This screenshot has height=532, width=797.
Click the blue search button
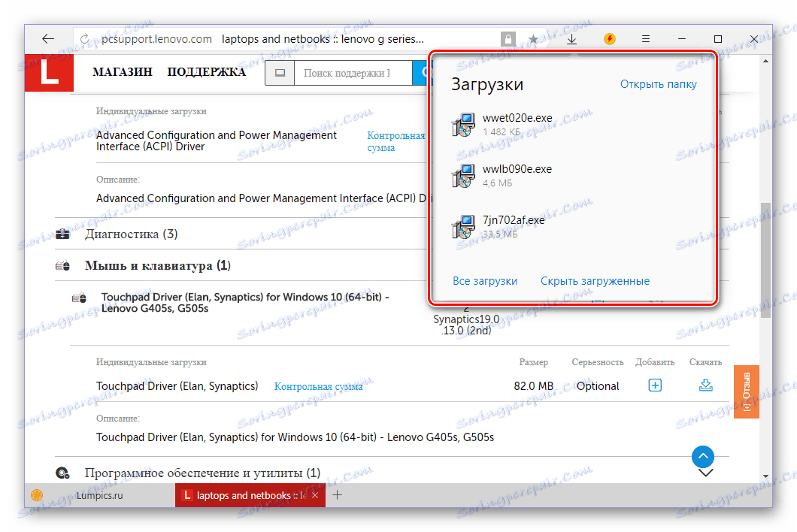click(421, 73)
